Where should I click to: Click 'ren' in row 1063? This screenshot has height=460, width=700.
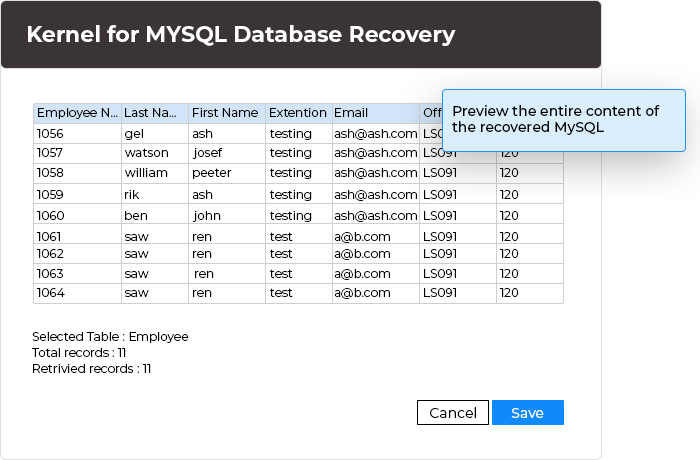227,273
